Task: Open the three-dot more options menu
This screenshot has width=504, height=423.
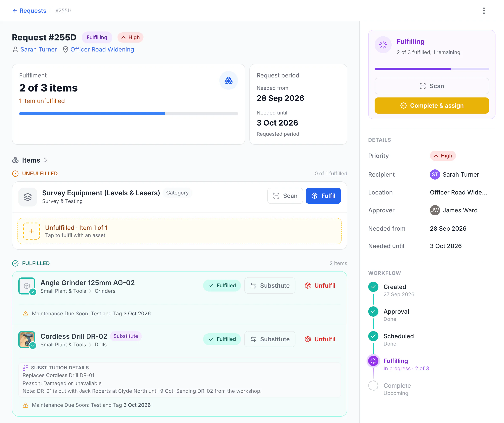Action: tap(484, 11)
